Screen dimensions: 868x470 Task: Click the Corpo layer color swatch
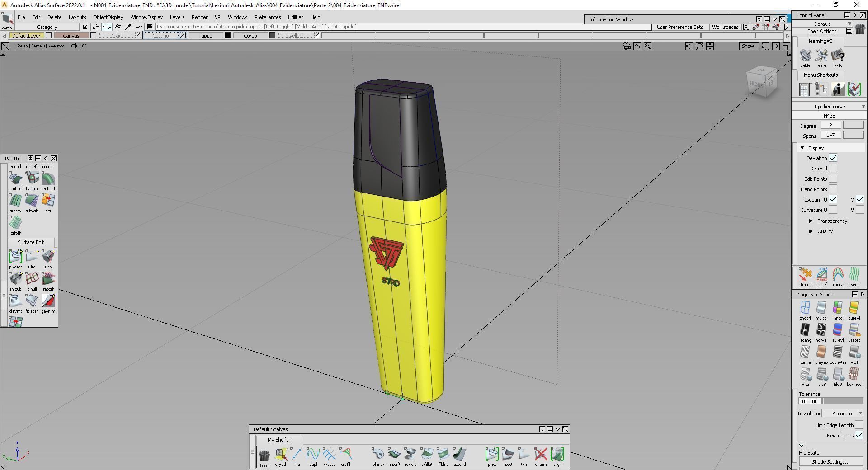272,35
